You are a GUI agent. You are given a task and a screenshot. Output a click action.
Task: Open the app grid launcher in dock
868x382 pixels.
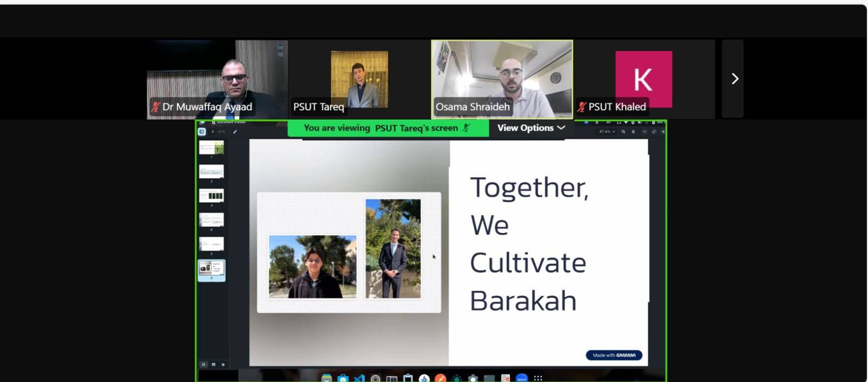click(538, 378)
